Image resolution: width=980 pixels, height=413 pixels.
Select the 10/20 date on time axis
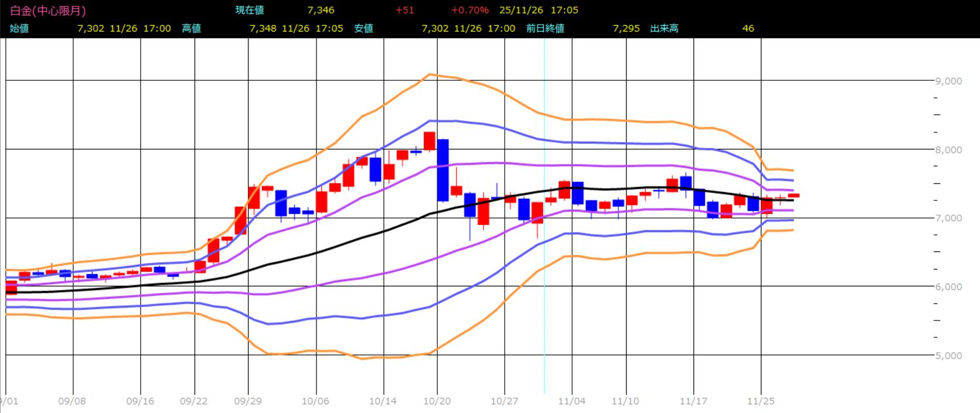click(437, 401)
